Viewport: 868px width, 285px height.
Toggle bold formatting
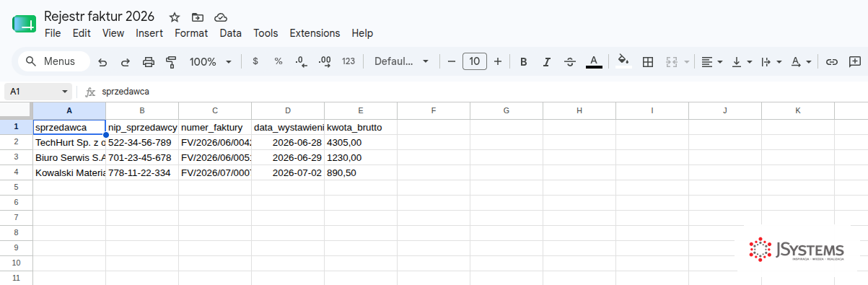click(x=524, y=62)
